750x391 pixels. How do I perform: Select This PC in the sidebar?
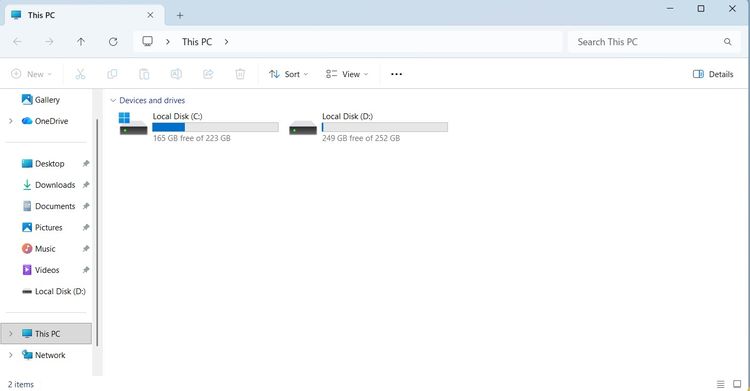coord(46,334)
